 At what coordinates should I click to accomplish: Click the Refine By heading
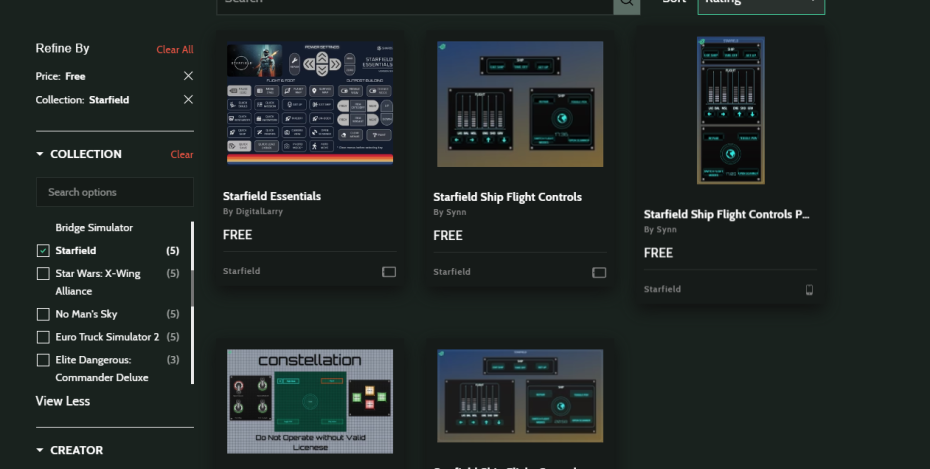pyautogui.click(x=62, y=49)
